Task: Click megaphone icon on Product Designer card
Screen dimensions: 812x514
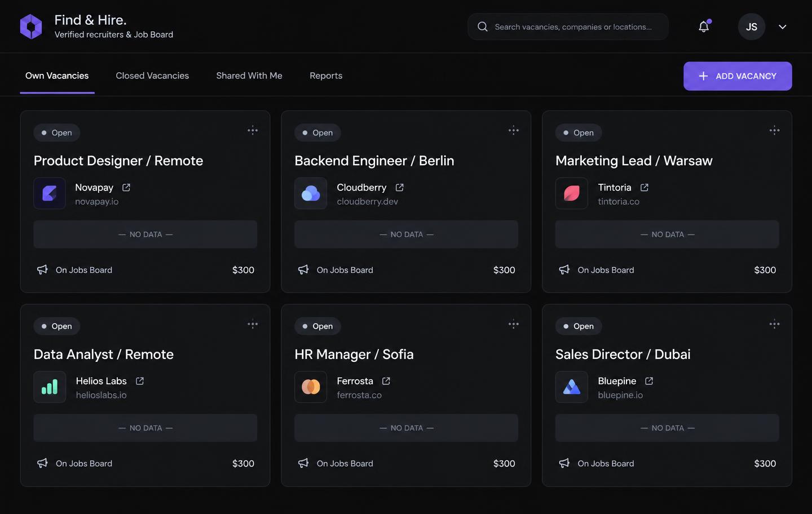Action: [42, 270]
